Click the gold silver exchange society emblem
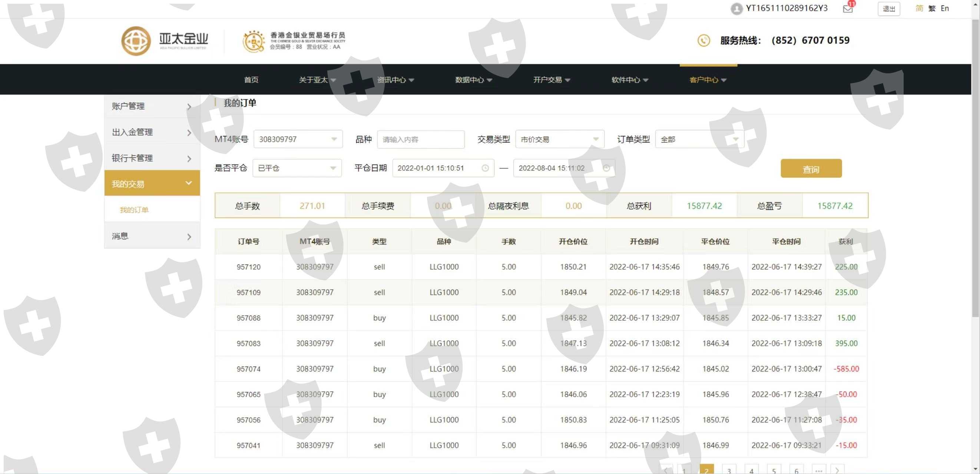Image resolution: width=980 pixels, height=474 pixels. [x=254, y=41]
